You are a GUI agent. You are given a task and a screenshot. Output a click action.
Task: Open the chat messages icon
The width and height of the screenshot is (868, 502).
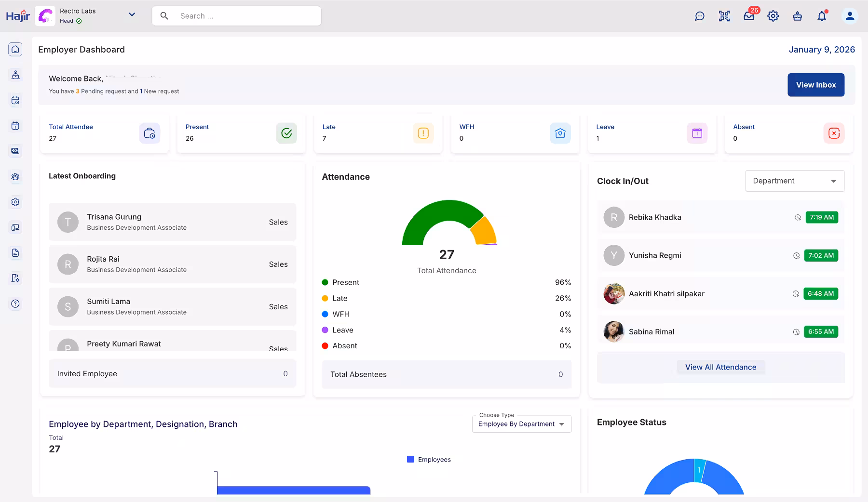click(700, 15)
